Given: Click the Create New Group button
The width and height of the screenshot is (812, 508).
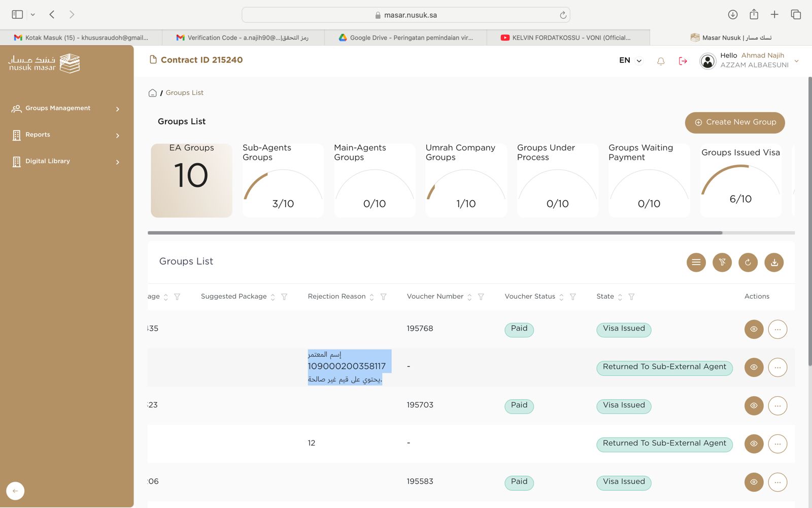Looking at the screenshot, I should click(734, 122).
